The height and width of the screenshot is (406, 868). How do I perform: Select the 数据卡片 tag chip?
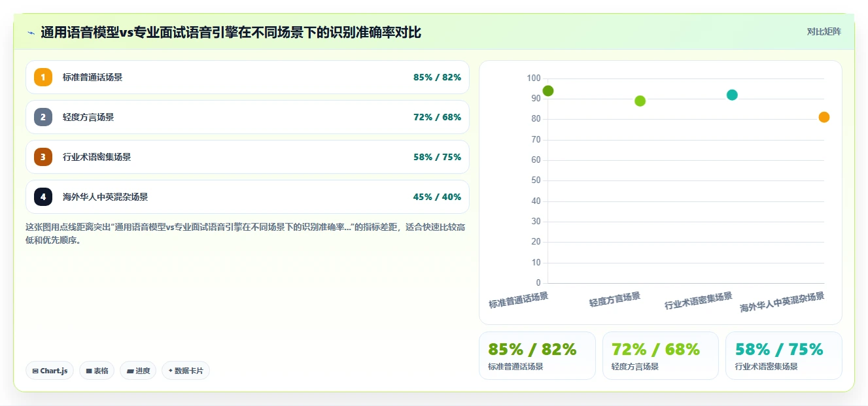click(186, 371)
